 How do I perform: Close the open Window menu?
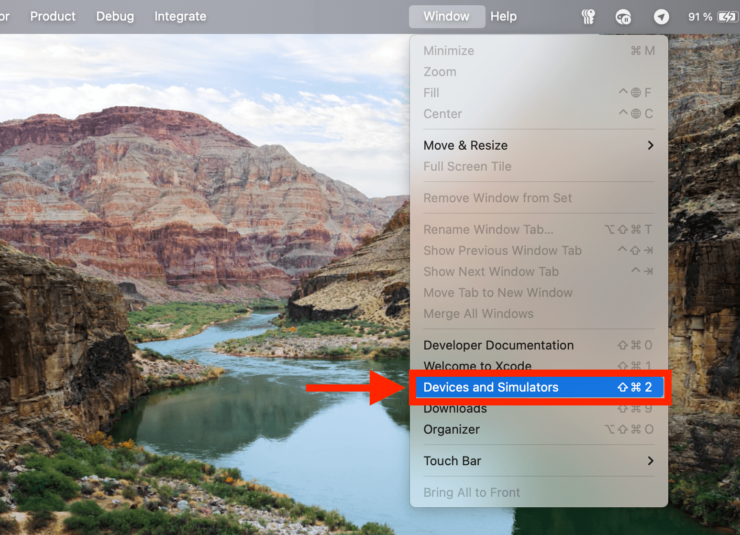446,17
